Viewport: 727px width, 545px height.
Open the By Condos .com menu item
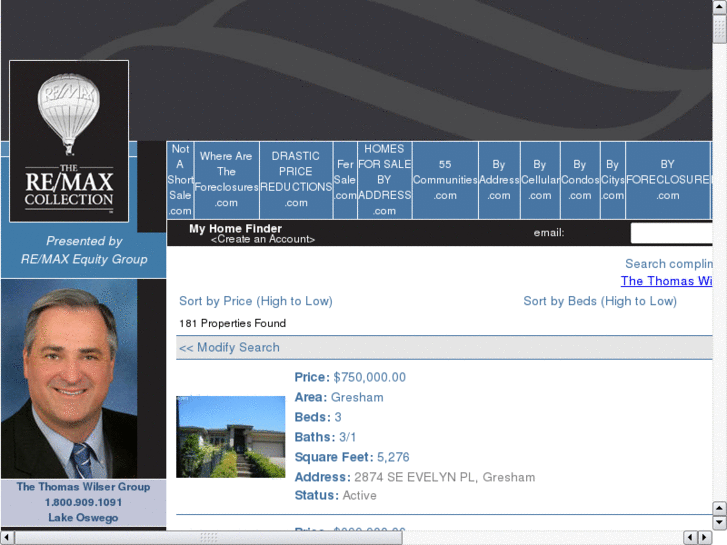point(580,180)
